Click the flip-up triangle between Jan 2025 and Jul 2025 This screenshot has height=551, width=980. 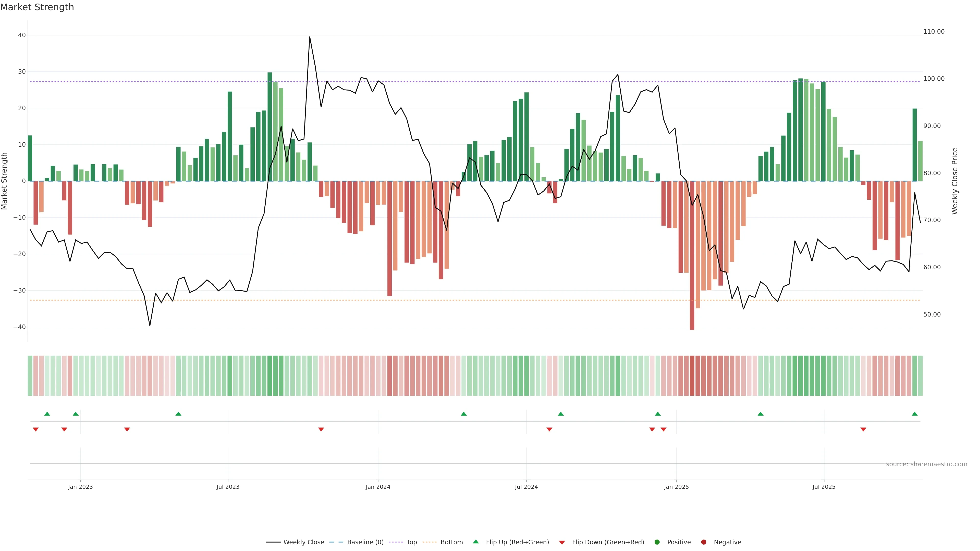pos(761,414)
